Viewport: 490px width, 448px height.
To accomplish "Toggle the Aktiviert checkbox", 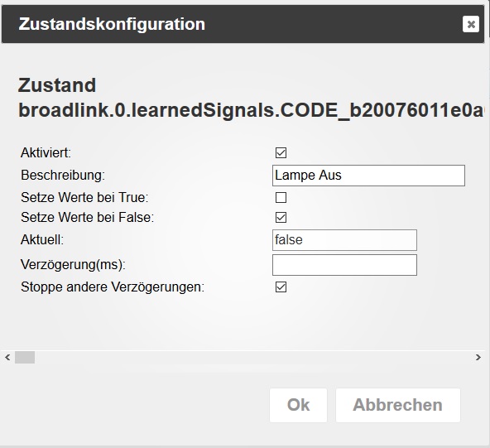I will coord(281,153).
